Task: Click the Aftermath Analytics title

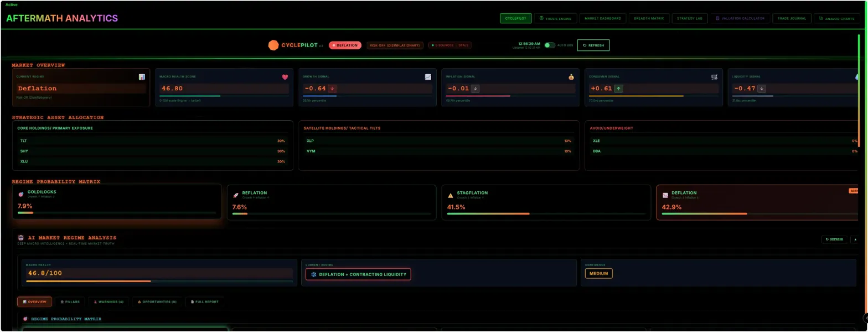Action: click(x=62, y=18)
